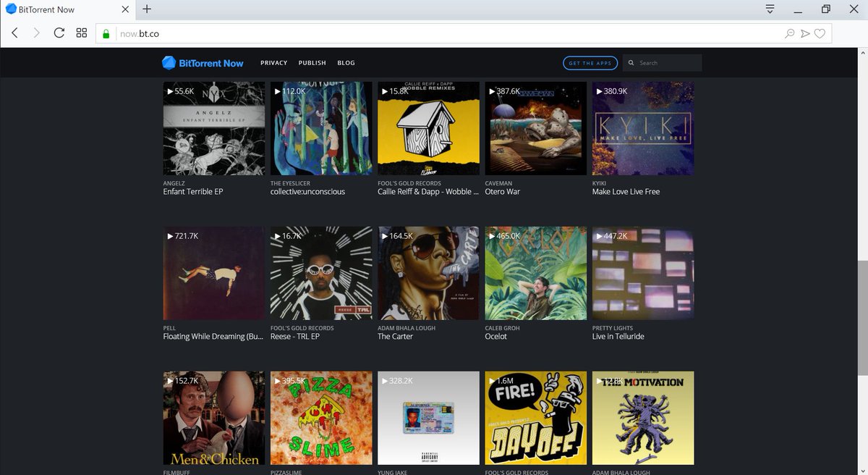Click the CAVEMAN artist label

(498, 183)
